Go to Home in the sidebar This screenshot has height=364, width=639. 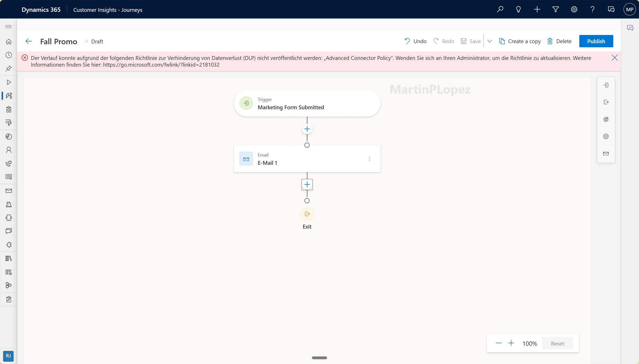click(8, 41)
